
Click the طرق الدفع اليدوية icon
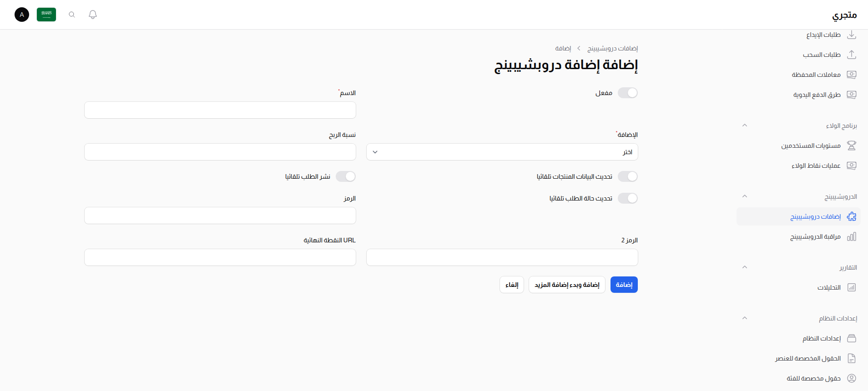click(852, 95)
